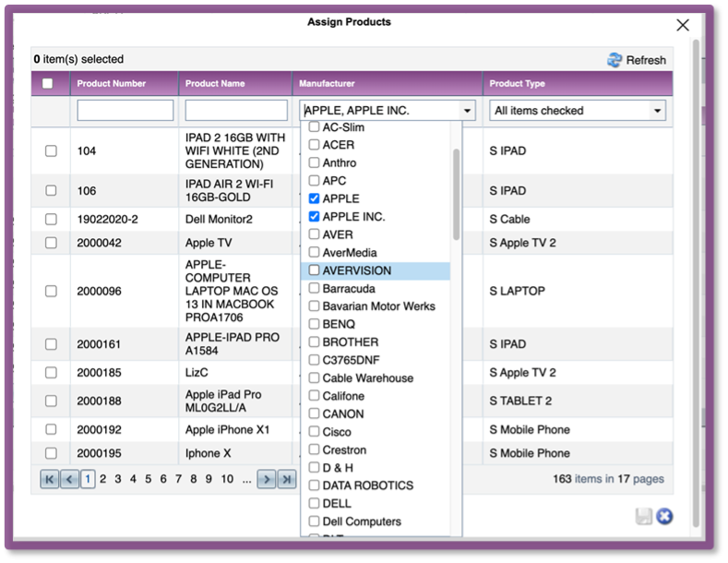
Task: Check the Dell Computers option
Action: [x=315, y=521]
